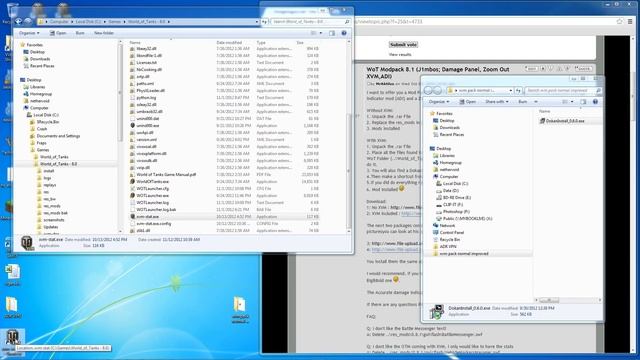
Task: Sort files by Type column header
Action: click(x=261, y=42)
